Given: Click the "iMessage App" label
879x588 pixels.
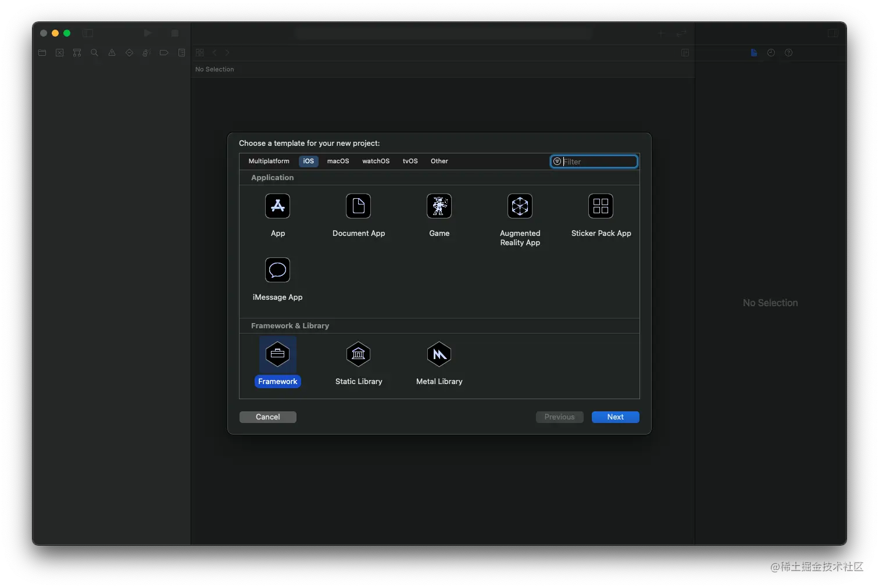Looking at the screenshot, I should pyautogui.click(x=277, y=297).
